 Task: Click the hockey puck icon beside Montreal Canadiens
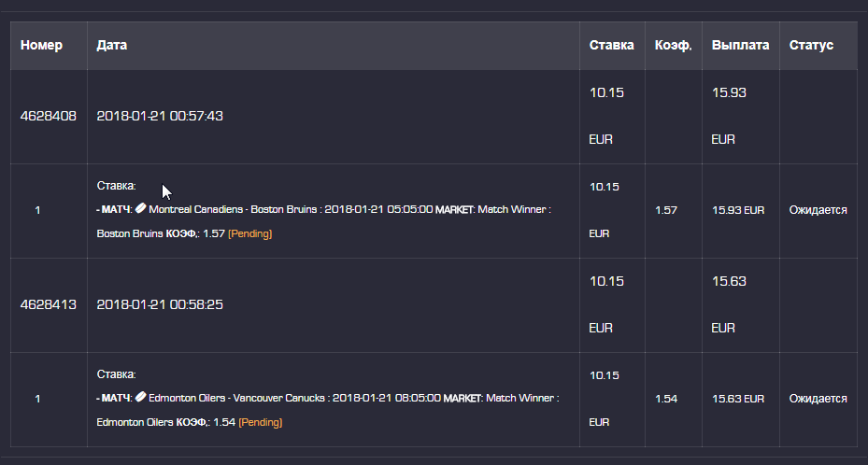[141, 210]
